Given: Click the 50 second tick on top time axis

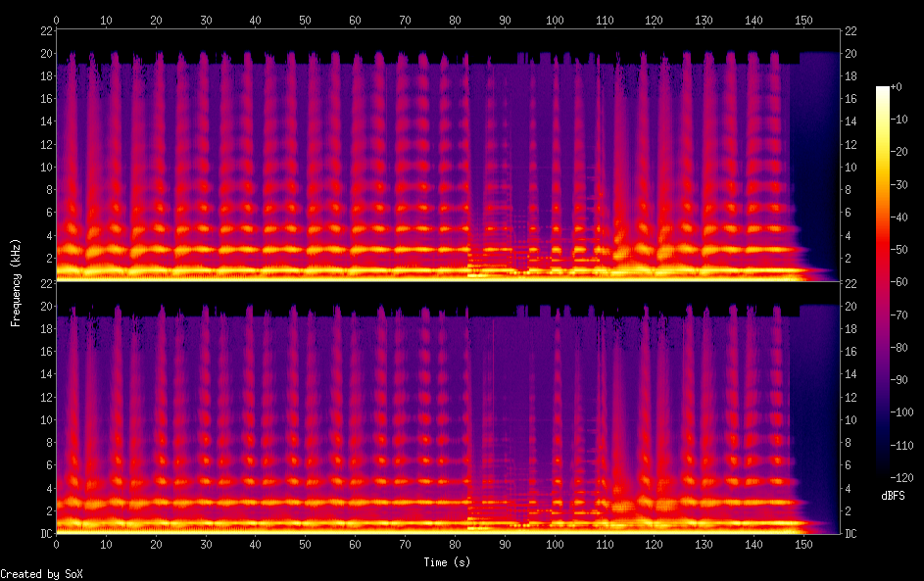Looking at the screenshot, I should (306, 19).
